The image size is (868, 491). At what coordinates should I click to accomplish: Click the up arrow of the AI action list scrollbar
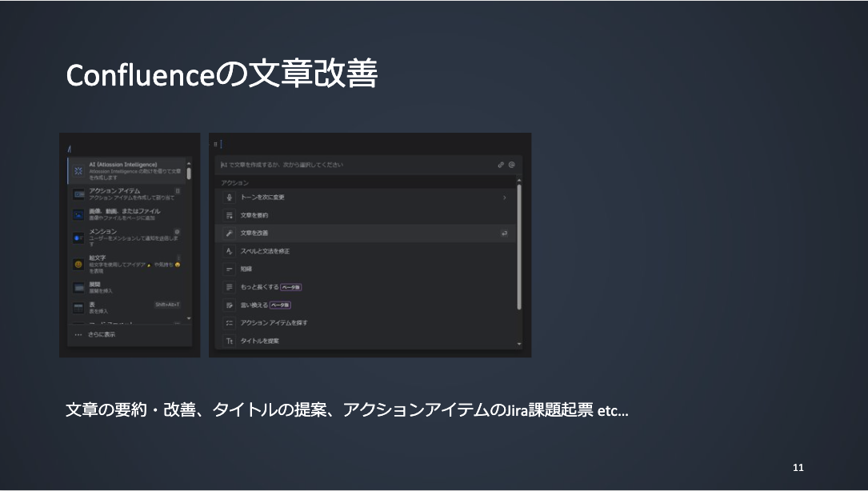click(x=518, y=181)
